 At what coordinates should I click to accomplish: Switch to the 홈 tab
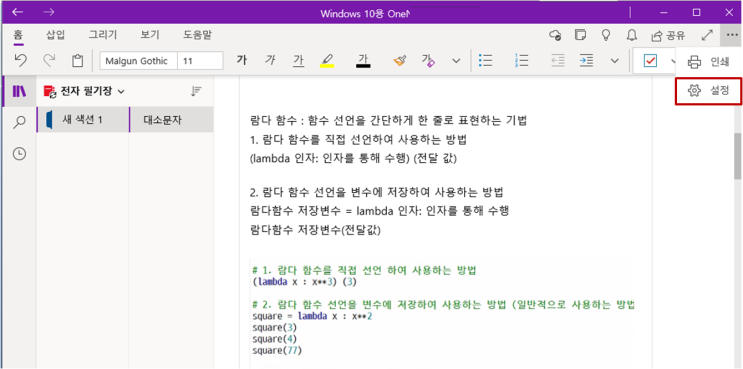[18, 35]
